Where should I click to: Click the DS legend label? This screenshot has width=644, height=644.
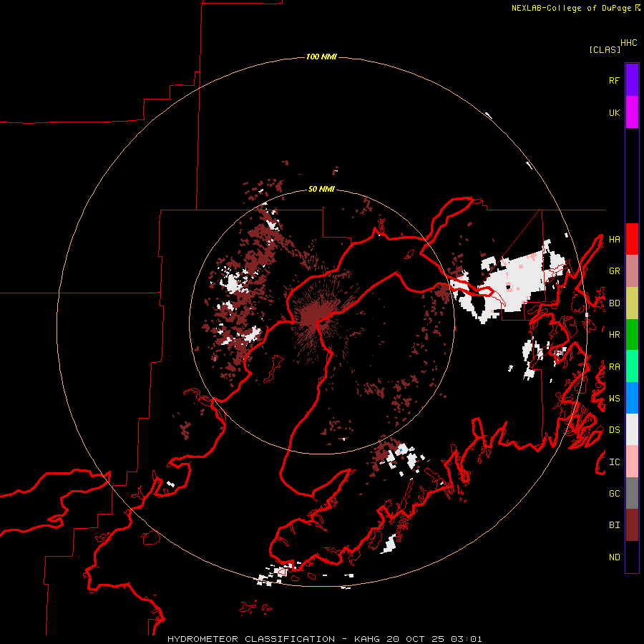coord(614,430)
